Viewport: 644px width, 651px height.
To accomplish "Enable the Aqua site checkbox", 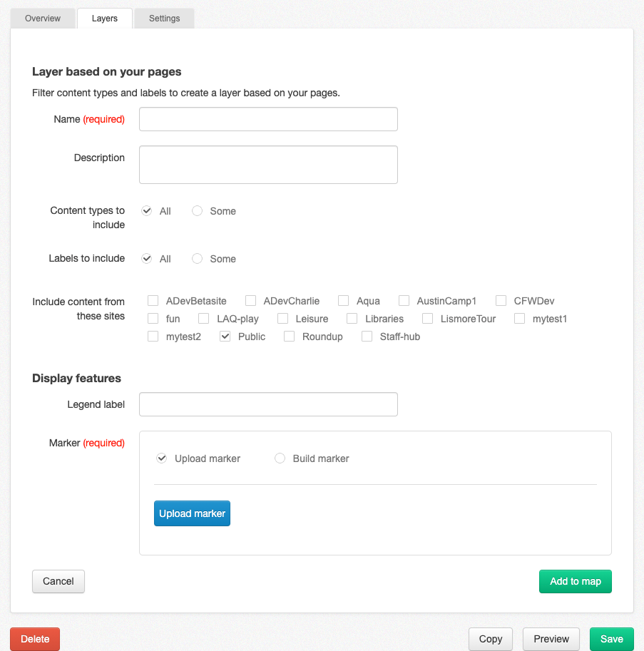I will click(x=343, y=301).
